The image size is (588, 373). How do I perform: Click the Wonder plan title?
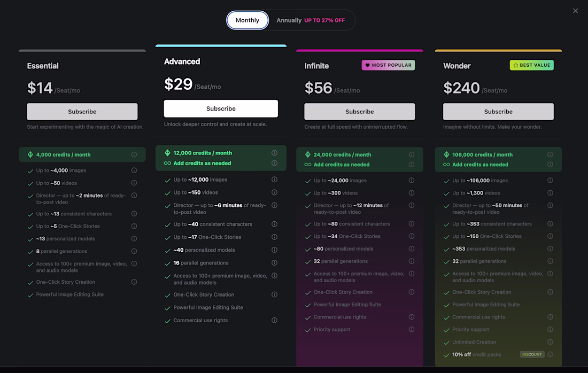point(457,66)
